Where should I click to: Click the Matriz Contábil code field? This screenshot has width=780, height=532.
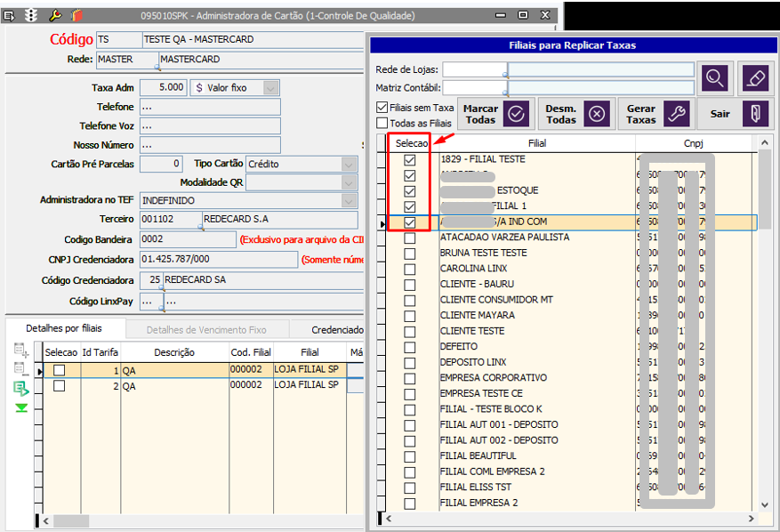pos(474,87)
